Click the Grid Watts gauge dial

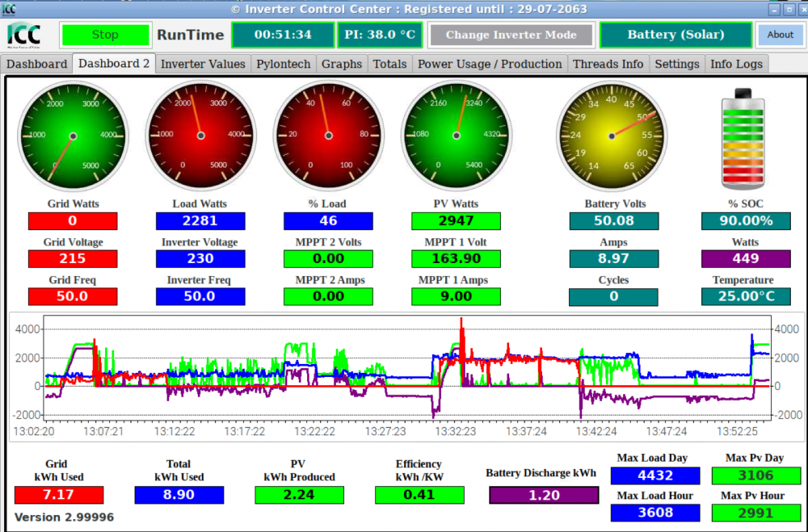click(74, 136)
